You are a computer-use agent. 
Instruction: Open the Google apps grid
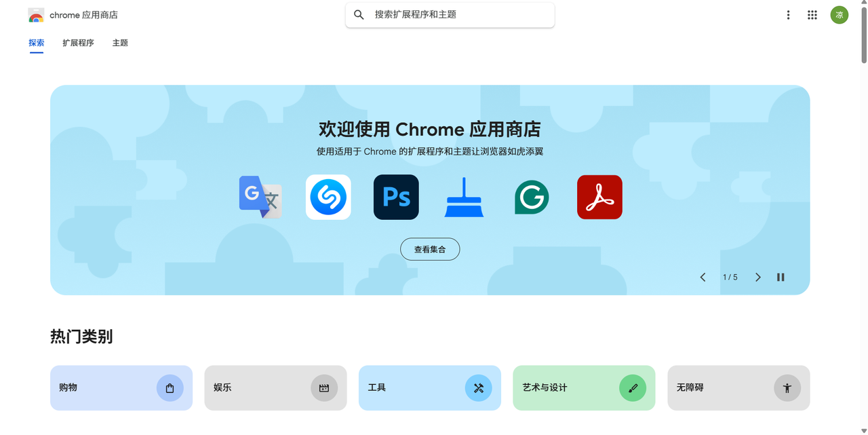[x=812, y=15]
